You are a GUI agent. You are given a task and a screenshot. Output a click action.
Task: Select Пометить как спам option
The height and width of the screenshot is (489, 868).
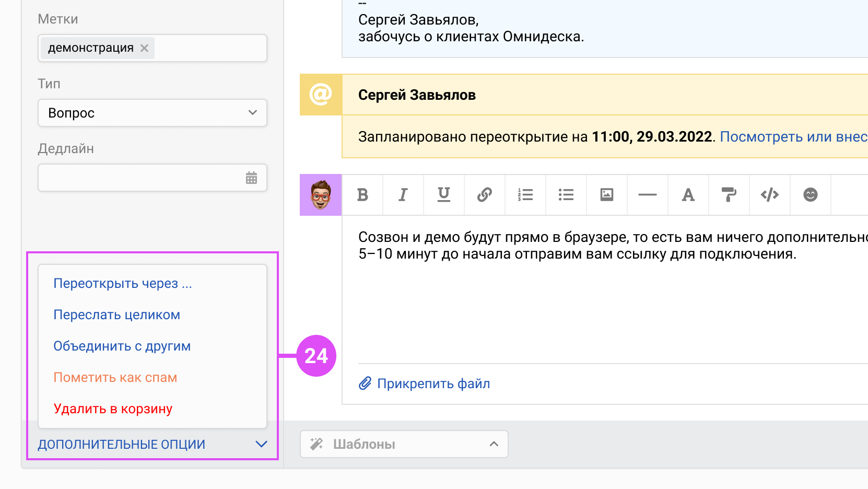(115, 377)
